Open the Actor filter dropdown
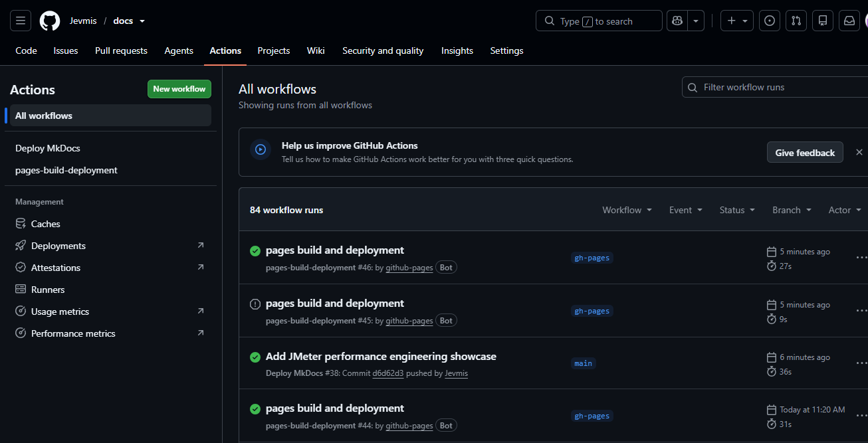 point(845,210)
